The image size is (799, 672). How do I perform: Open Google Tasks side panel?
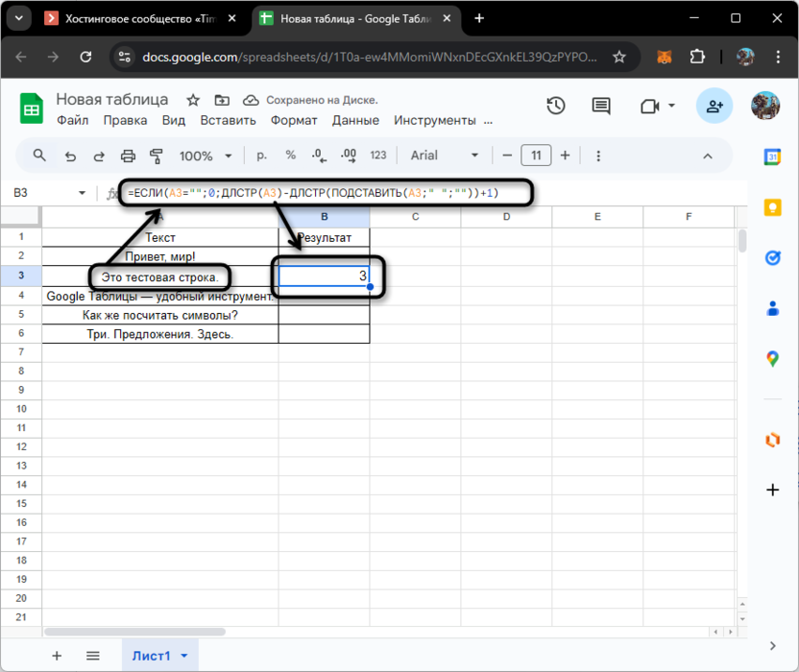772,258
